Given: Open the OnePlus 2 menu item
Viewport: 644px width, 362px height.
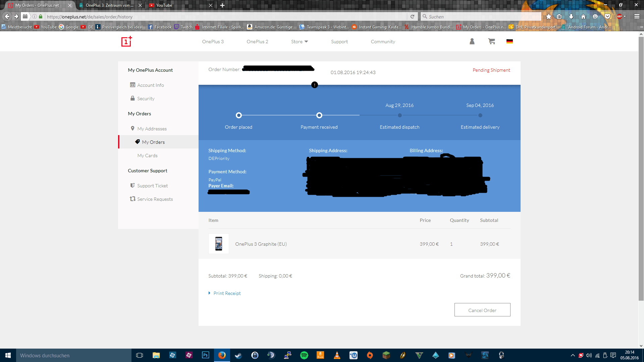Looking at the screenshot, I should click(x=257, y=42).
